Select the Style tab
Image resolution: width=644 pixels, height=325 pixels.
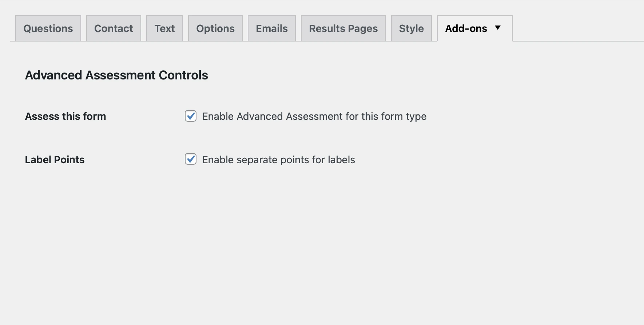point(411,28)
